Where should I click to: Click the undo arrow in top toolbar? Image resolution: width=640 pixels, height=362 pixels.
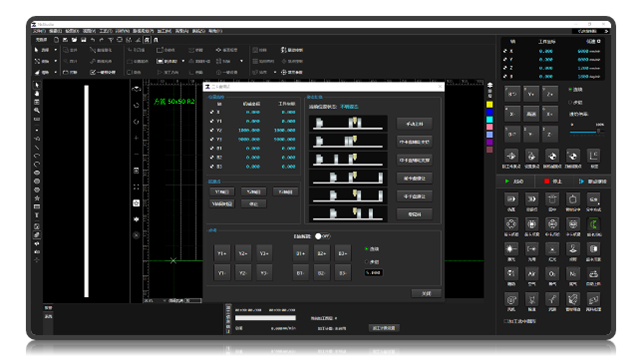click(x=93, y=40)
